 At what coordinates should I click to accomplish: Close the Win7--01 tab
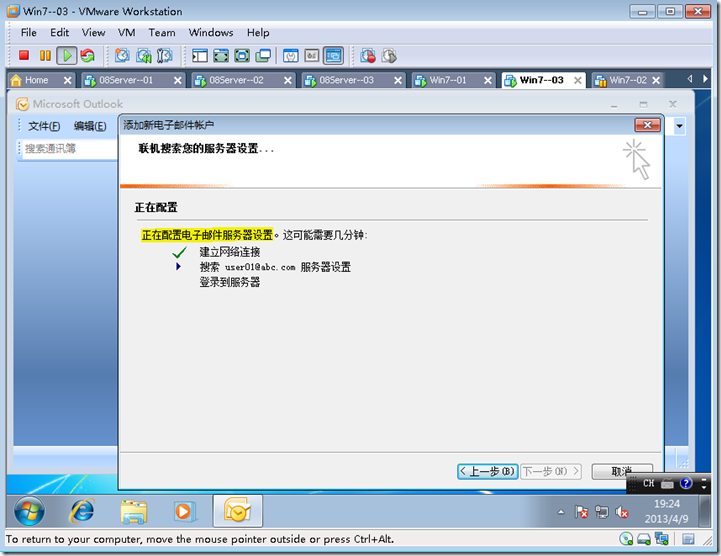pos(488,80)
